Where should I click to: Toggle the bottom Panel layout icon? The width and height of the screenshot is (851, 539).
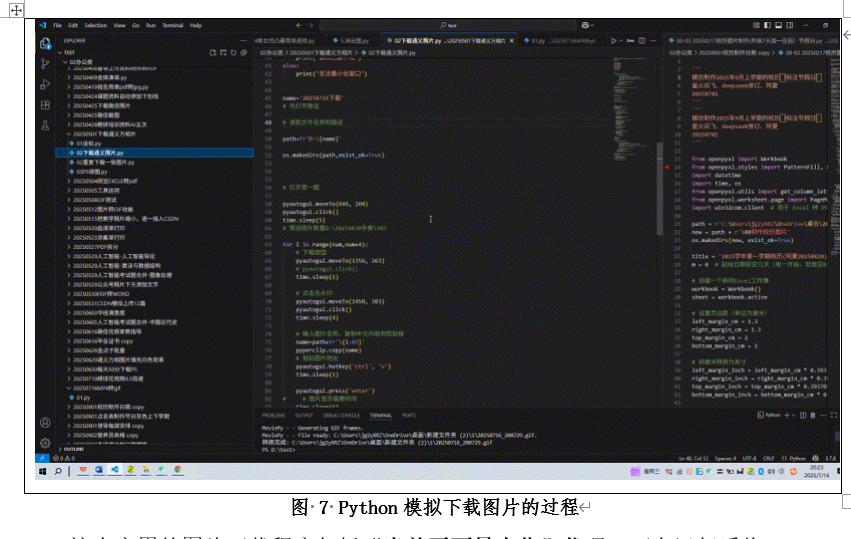point(778,25)
